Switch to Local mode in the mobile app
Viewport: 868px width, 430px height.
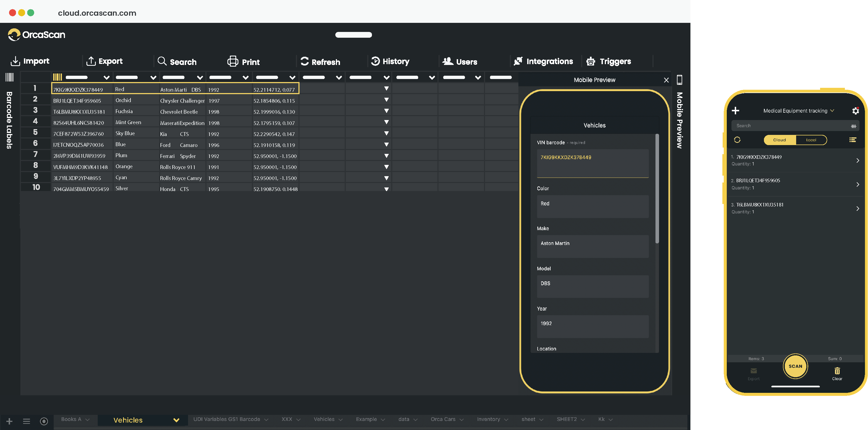click(811, 140)
